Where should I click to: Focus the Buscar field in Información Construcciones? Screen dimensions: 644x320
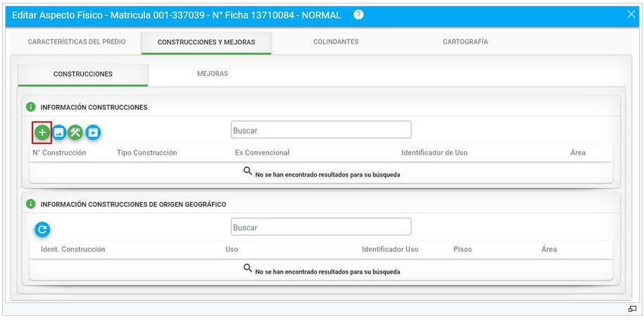click(x=321, y=129)
